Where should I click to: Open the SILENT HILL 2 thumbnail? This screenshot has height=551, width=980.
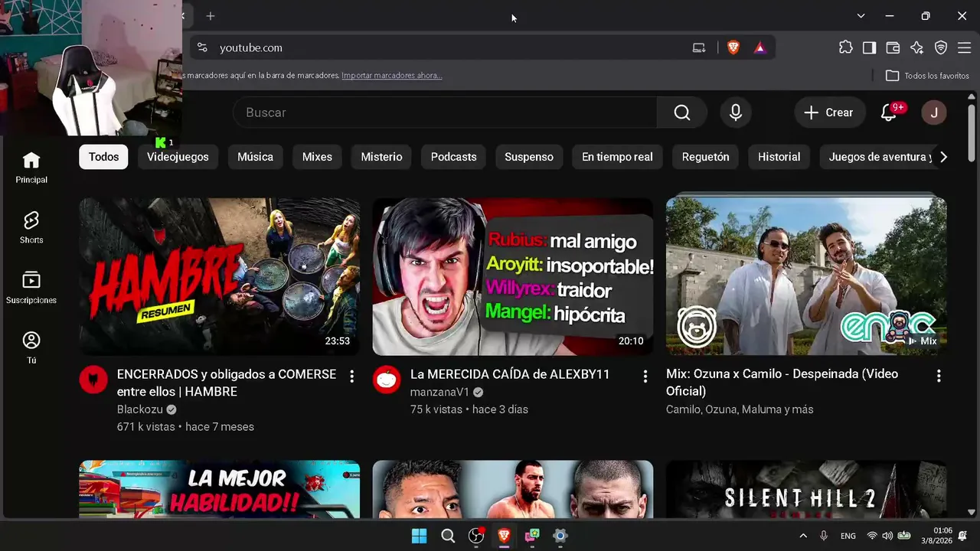(x=806, y=489)
